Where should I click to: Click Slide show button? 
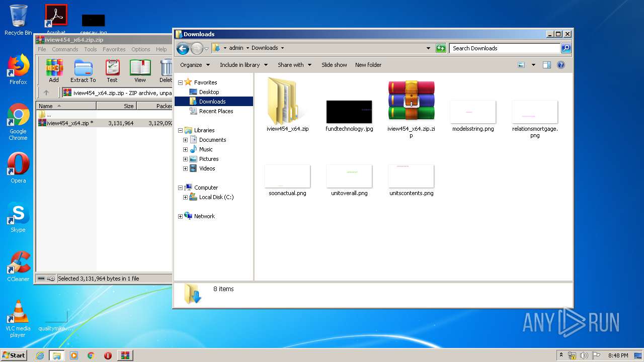point(334,65)
